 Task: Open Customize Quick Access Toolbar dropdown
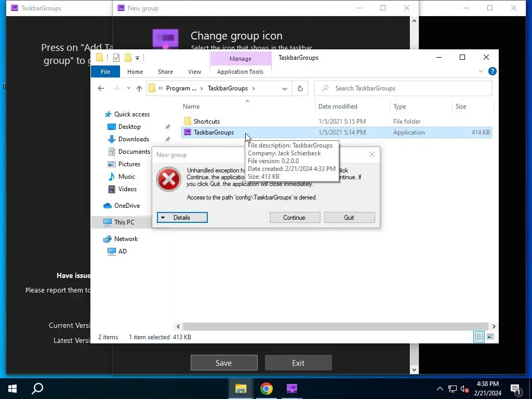pyautogui.click(x=137, y=58)
